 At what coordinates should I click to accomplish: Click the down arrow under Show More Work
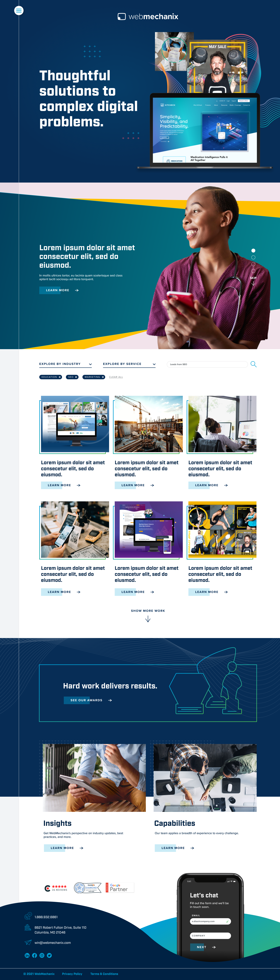[x=148, y=619]
